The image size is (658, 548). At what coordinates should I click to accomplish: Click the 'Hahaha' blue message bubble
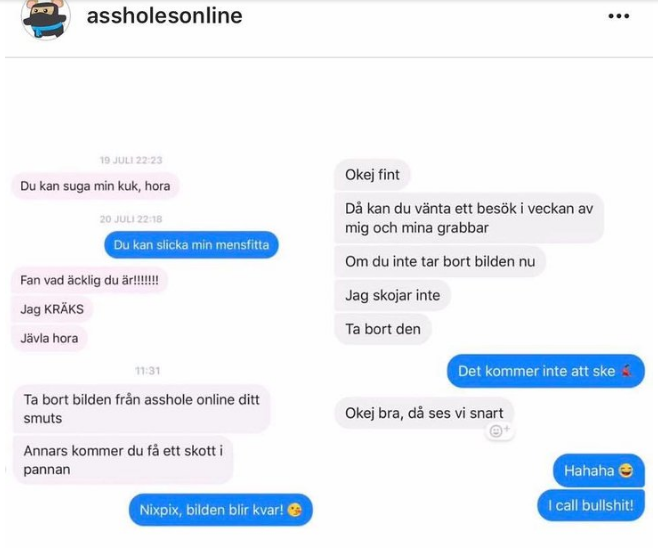[x=598, y=471]
